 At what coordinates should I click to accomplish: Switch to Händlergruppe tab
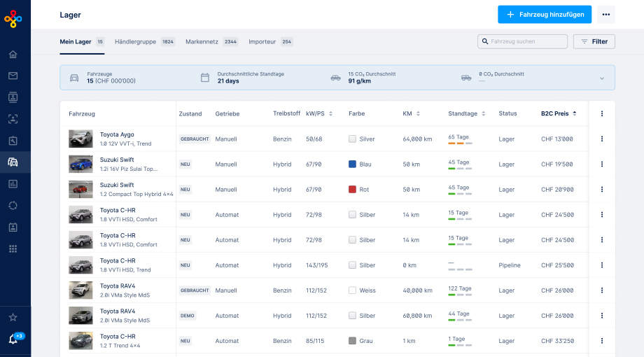145,41
